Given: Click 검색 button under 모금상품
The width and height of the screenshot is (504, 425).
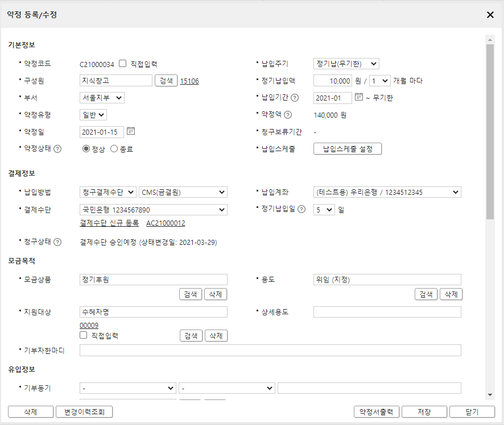Looking at the screenshot, I should 191,294.
